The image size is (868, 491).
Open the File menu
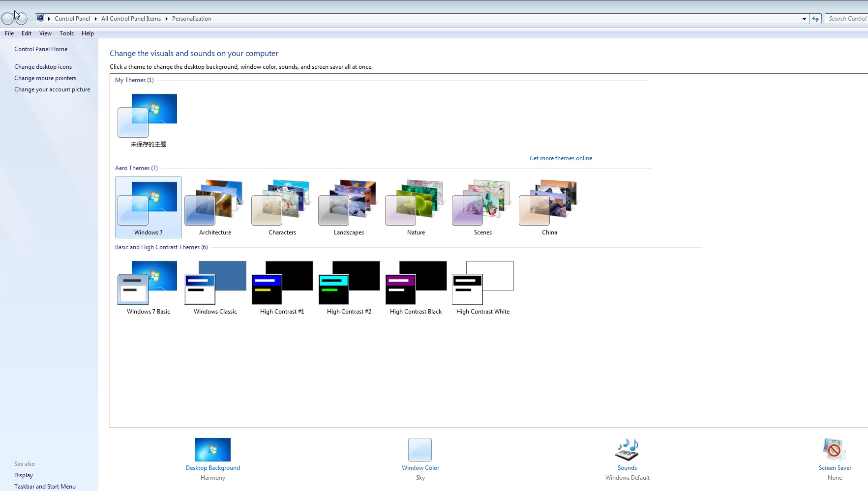[9, 33]
